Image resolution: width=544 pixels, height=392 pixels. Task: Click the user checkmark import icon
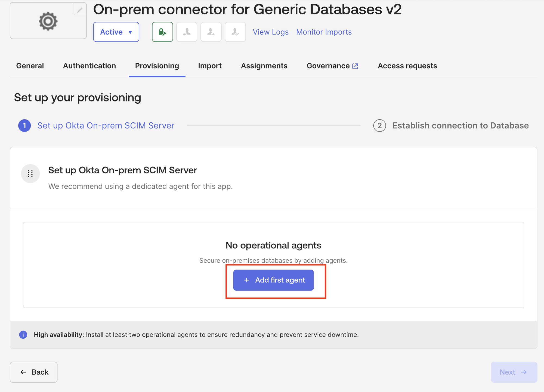(235, 32)
